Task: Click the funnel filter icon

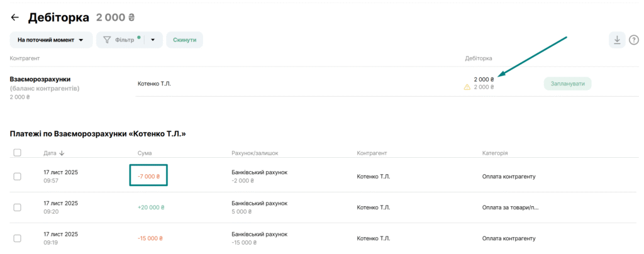Action: point(107,40)
